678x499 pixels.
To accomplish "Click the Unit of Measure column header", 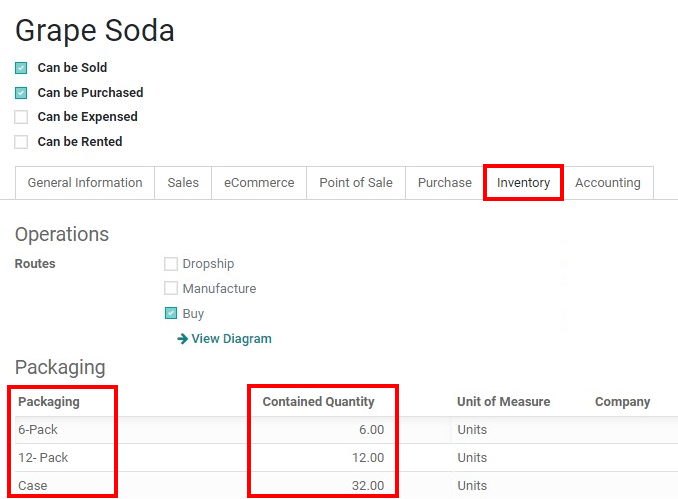I will pyautogui.click(x=503, y=402).
